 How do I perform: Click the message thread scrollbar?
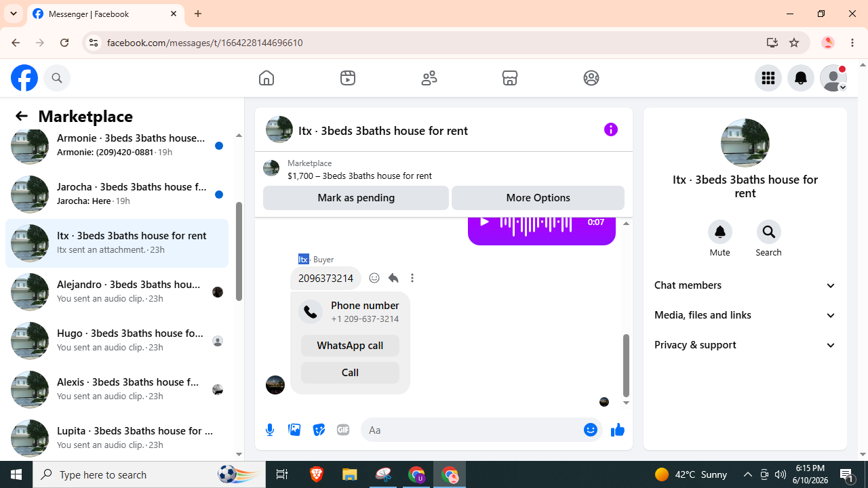pyautogui.click(x=626, y=365)
